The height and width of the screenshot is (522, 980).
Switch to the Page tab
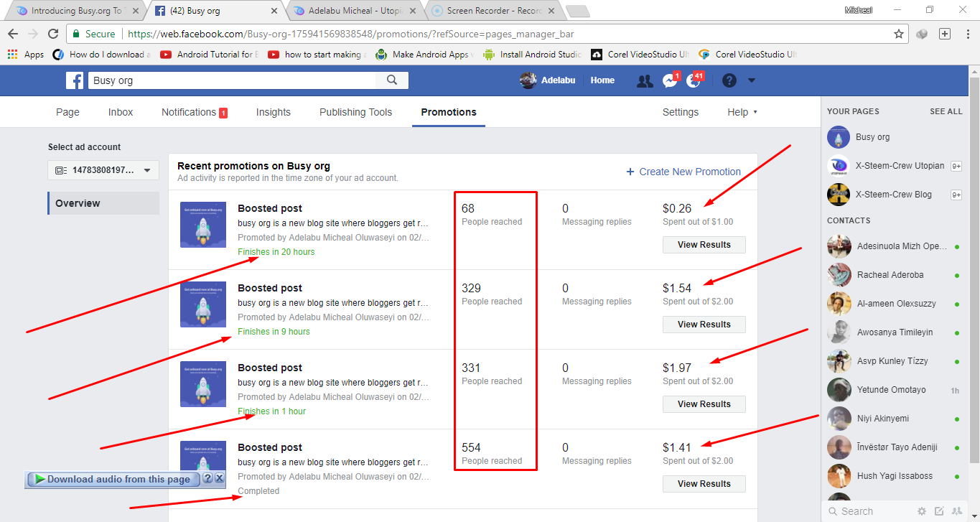67,112
